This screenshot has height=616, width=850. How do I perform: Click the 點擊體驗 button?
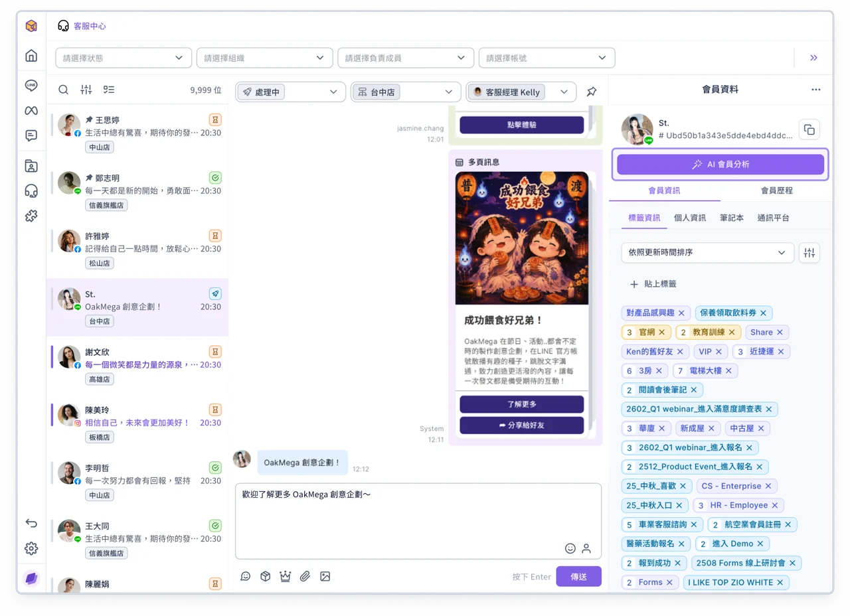521,124
